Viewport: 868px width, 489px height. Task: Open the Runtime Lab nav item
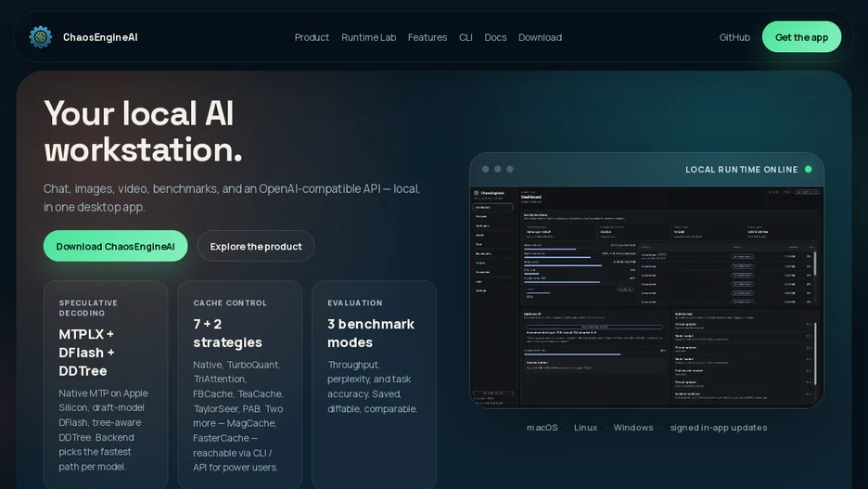click(x=369, y=37)
